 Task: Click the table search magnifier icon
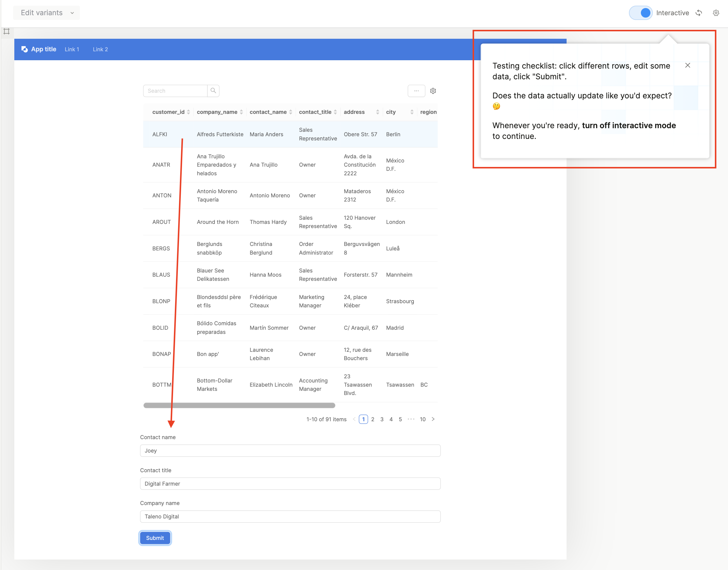(213, 91)
